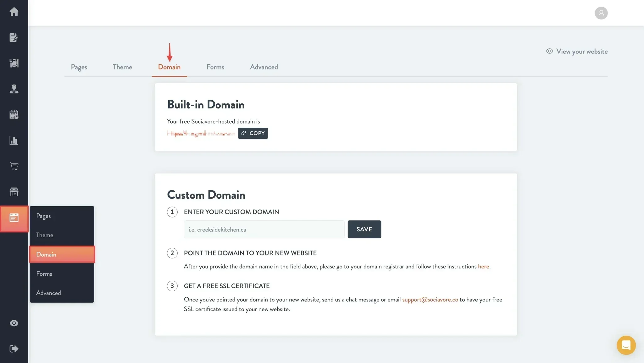Focus the custom domain input field

(264, 229)
